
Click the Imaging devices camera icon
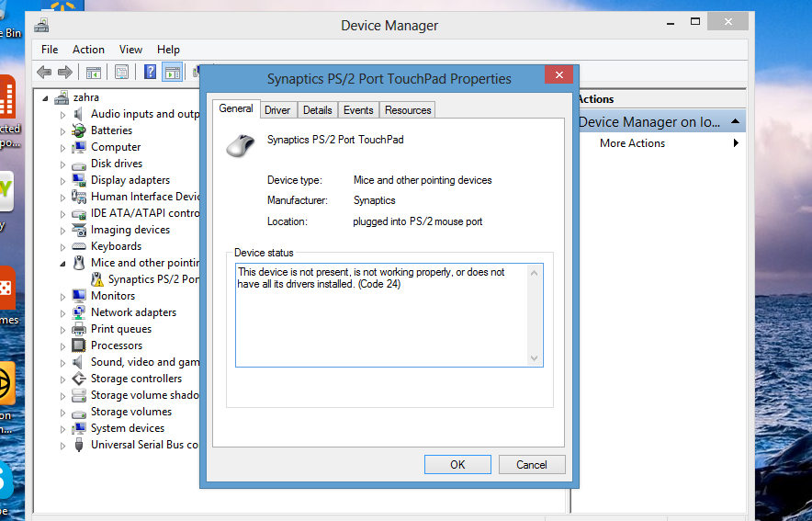(80, 230)
